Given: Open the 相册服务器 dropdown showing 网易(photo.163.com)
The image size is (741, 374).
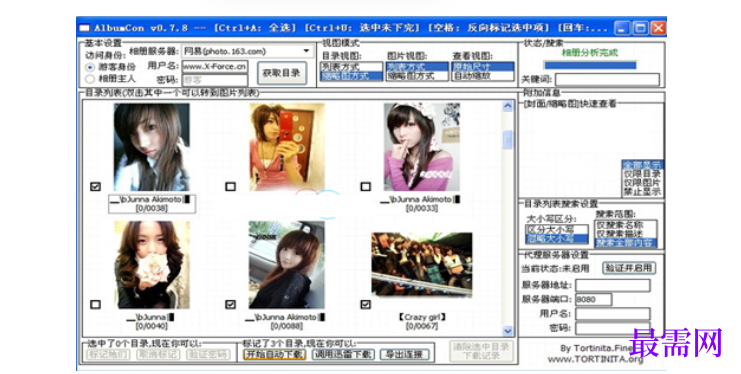Looking at the screenshot, I should tap(248, 51).
